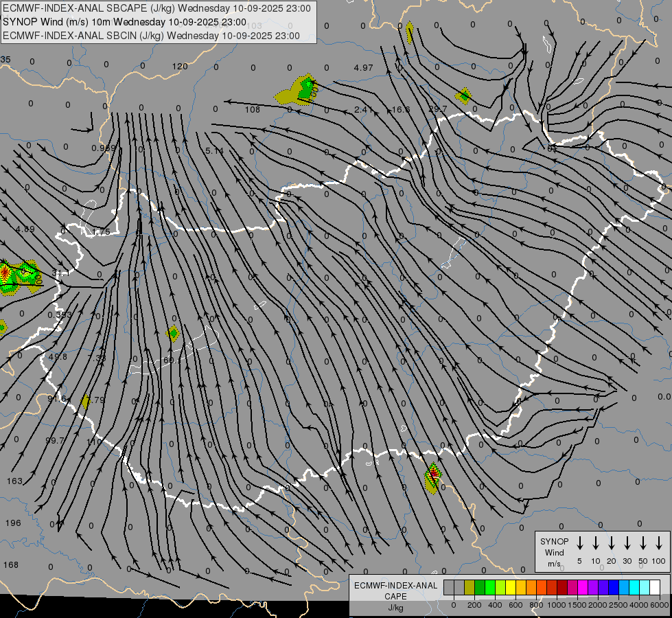Select the white CAPE legend swatch
Viewport: 672px width, 618px height.
(654, 587)
